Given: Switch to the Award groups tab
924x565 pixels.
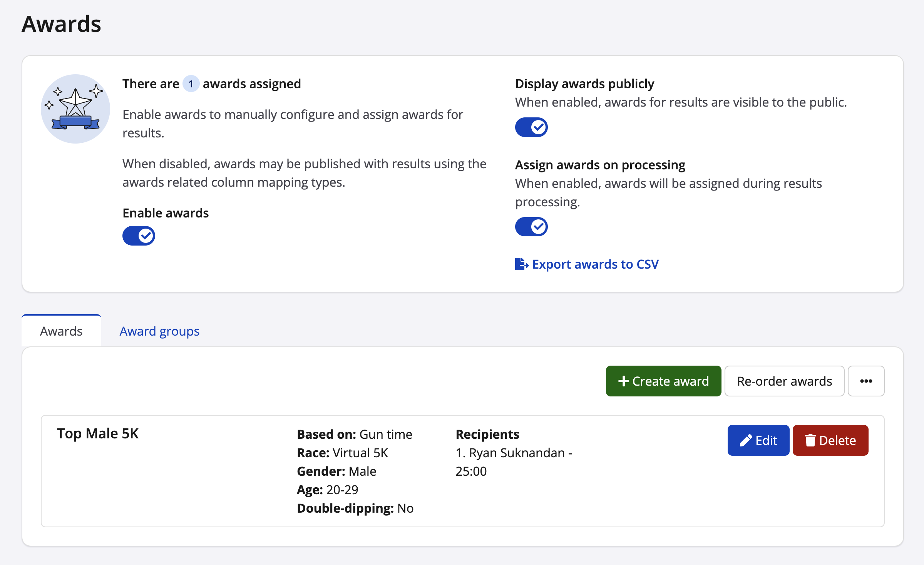Looking at the screenshot, I should point(159,331).
